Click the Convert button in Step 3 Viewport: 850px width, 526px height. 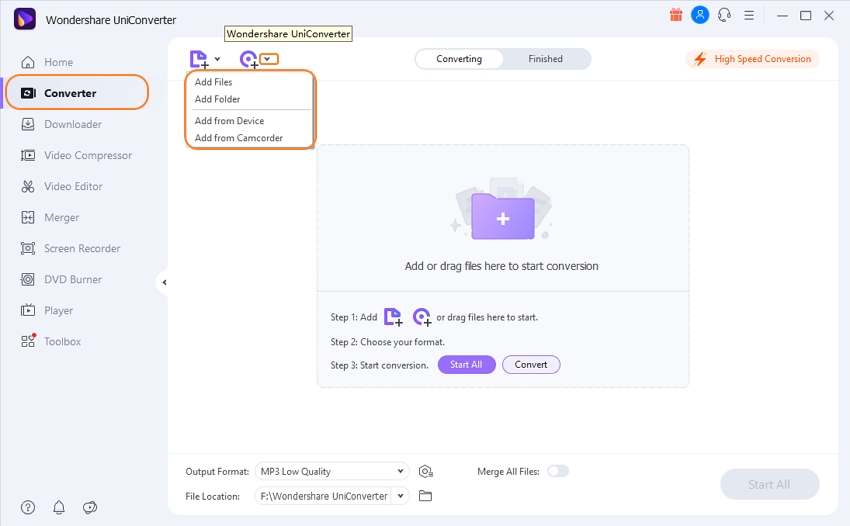[x=531, y=364]
